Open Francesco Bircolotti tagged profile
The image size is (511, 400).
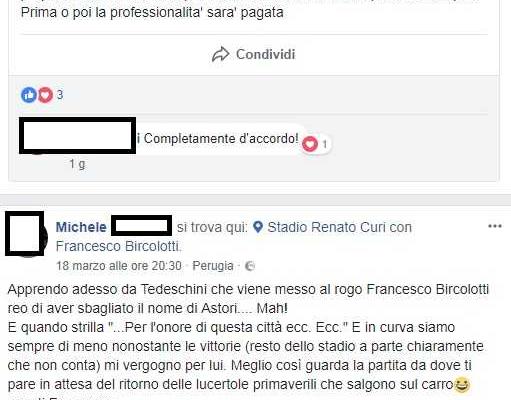(118, 246)
